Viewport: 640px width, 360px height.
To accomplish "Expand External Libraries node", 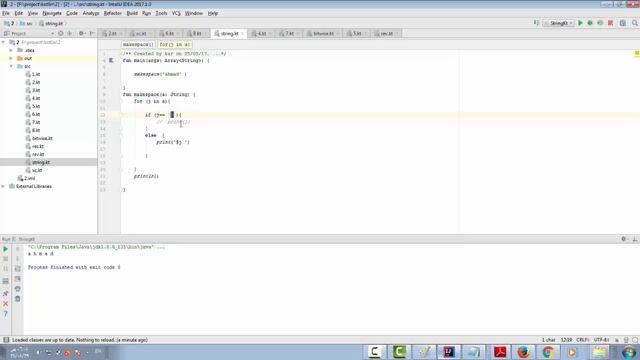I will [4, 186].
